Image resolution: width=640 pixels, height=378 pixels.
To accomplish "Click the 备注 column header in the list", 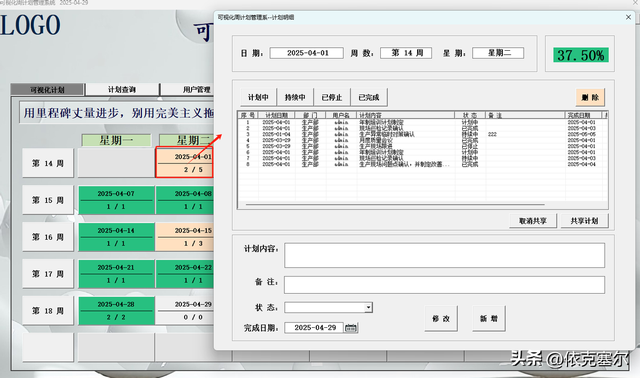I will (x=525, y=115).
